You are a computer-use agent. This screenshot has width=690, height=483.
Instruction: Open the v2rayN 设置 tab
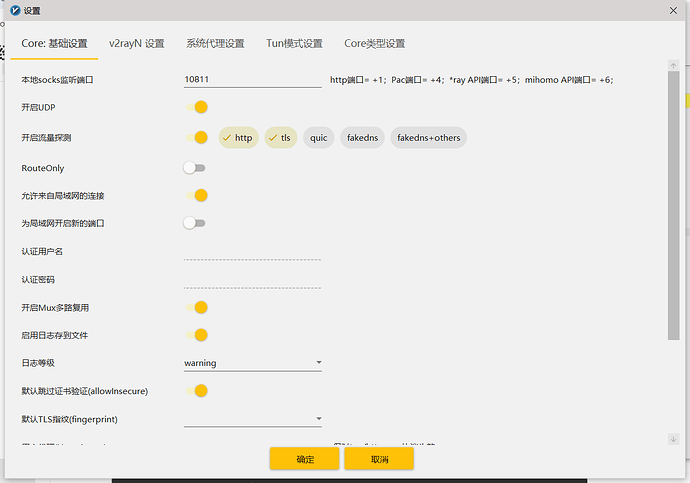coord(136,44)
